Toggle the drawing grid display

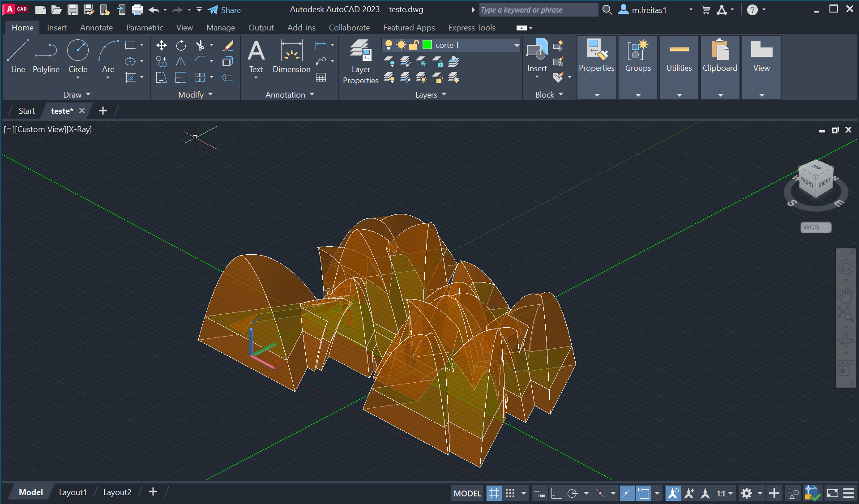(x=494, y=493)
